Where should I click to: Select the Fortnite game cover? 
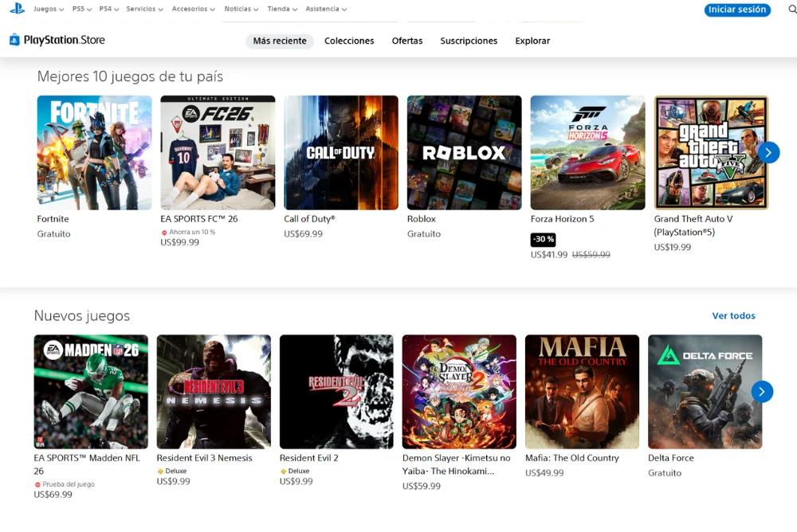(x=94, y=152)
